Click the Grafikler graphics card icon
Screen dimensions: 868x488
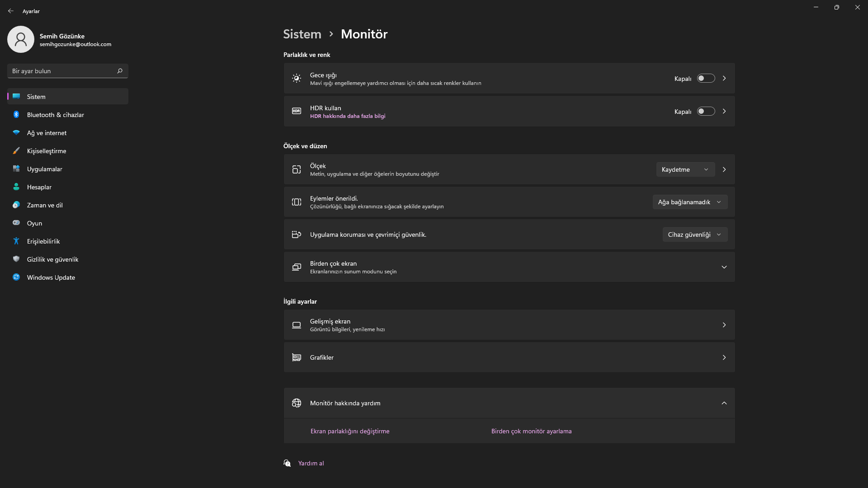tap(297, 357)
